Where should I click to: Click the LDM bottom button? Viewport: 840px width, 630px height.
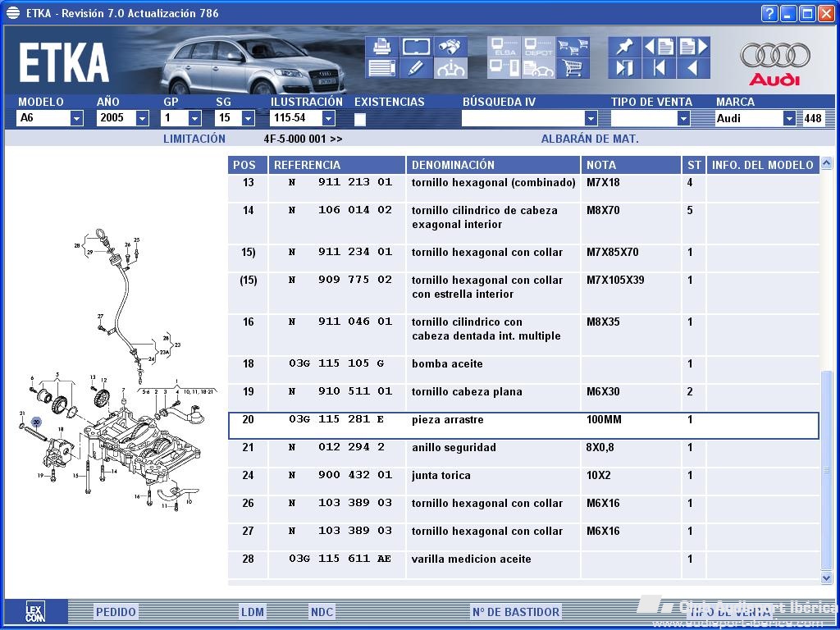(x=253, y=612)
